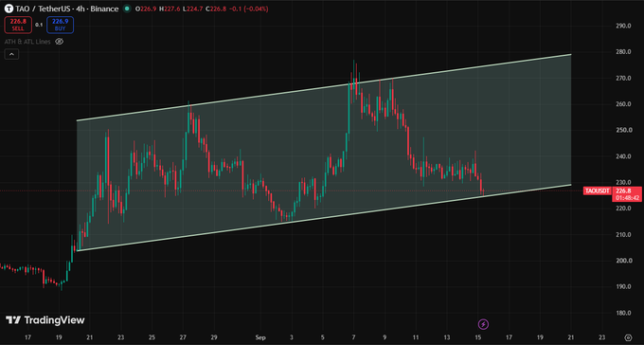
Task: Click the 01:48:42 candle countdown label
Action: tap(627, 198)
